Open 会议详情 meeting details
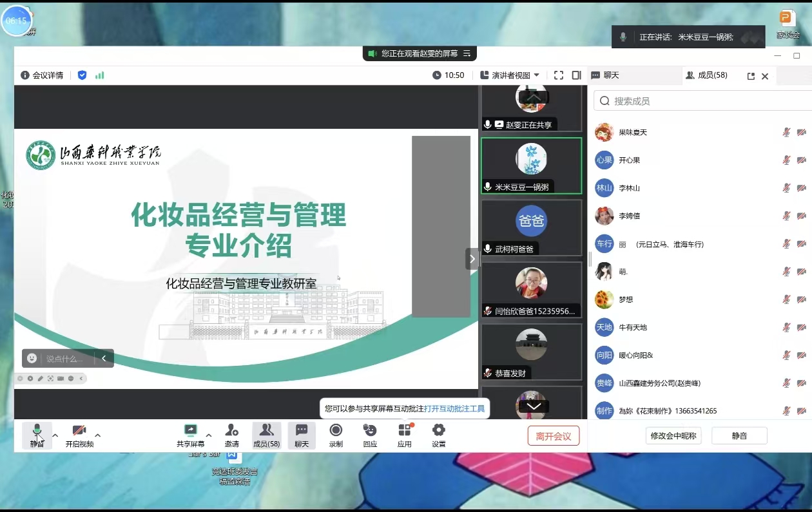Image resolution: width=812 pixels, height=512 pixels. (43, 75)
